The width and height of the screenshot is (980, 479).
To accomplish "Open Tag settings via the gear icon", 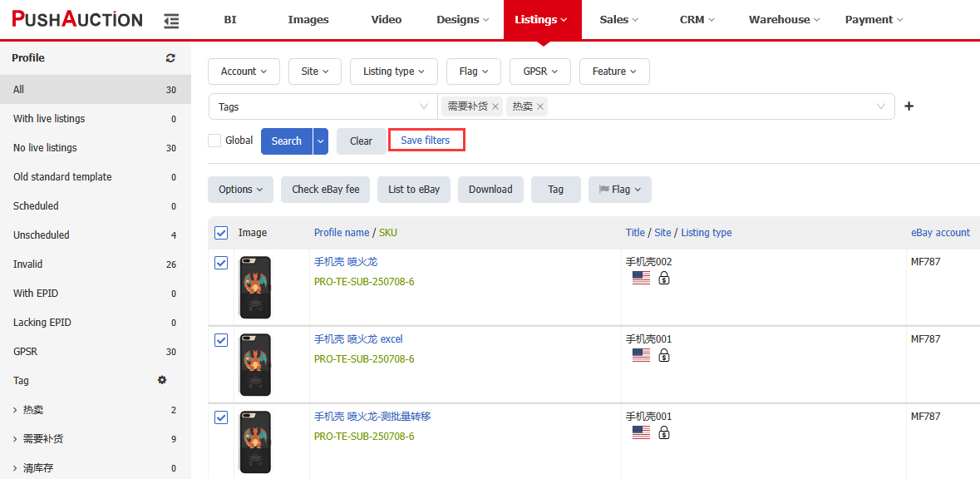I will (162, 379).
